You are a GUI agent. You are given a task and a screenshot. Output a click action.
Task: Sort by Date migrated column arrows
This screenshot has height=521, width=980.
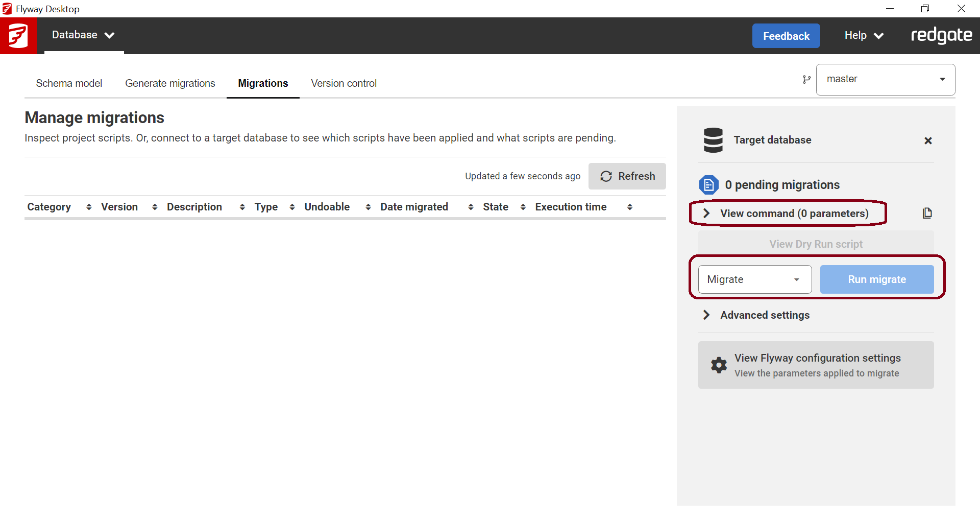(471, 207)
